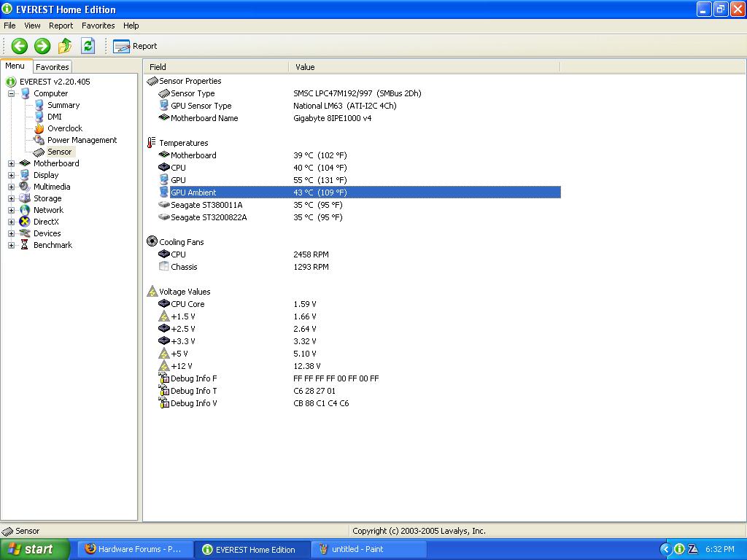Select the Debug Info V row
747x560 pixels.
[359, 402]
